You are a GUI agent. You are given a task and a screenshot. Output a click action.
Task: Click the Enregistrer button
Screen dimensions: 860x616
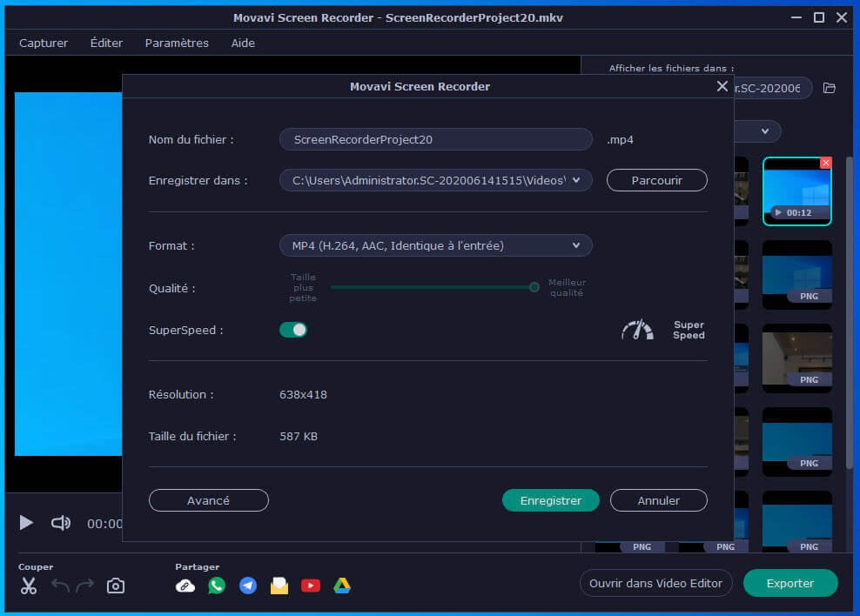(551, 500)
